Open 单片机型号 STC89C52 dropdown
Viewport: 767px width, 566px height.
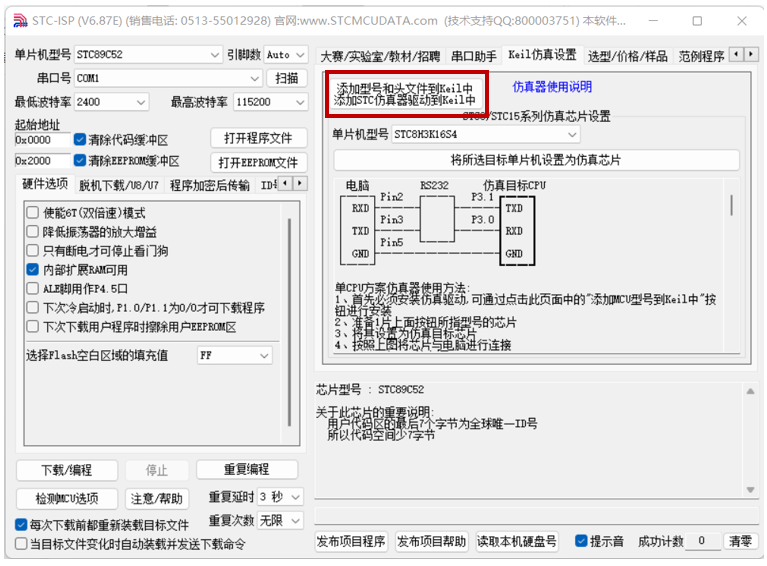[x=148, y=55]
